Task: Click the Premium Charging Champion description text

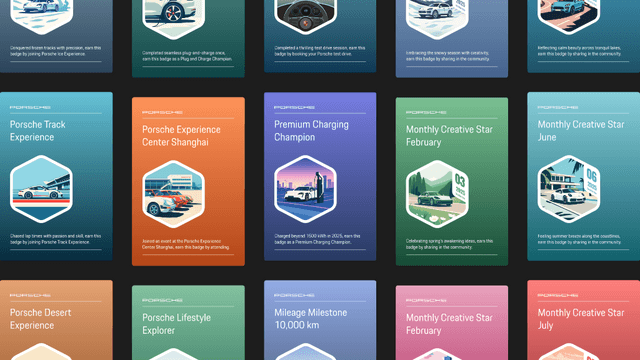Action: coord(317,239)
